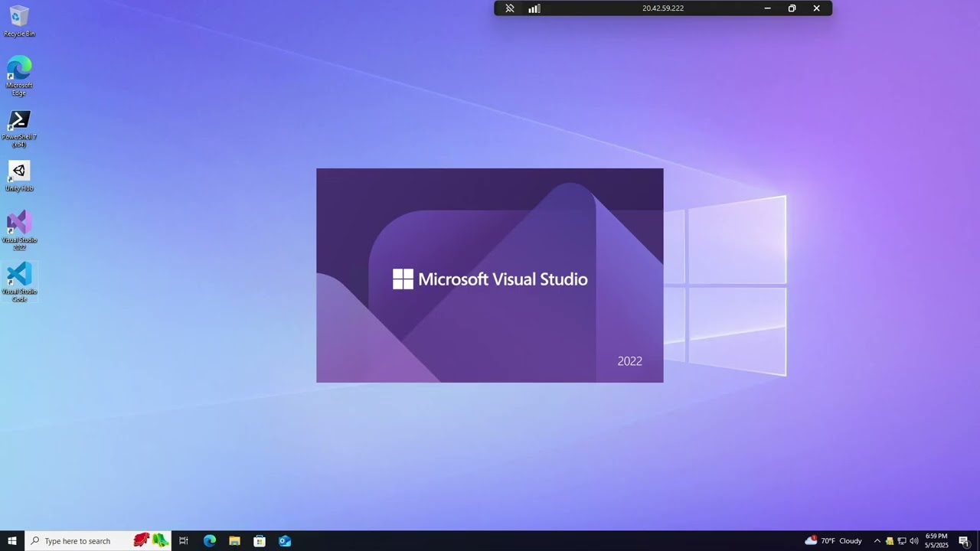
Task: Open the notification action center
Action: (964, 541)
